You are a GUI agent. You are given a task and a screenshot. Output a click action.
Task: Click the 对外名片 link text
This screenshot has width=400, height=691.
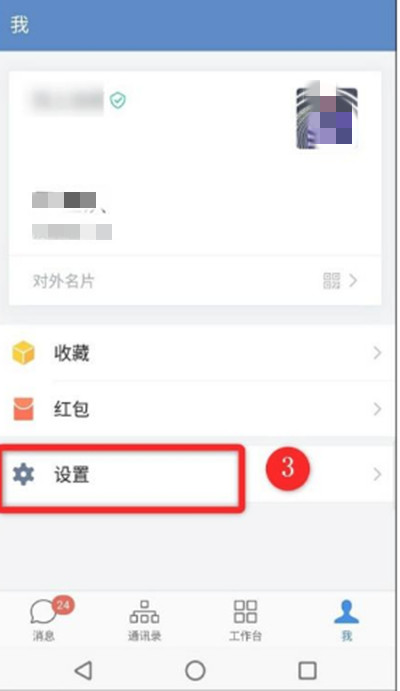(63, 281)
